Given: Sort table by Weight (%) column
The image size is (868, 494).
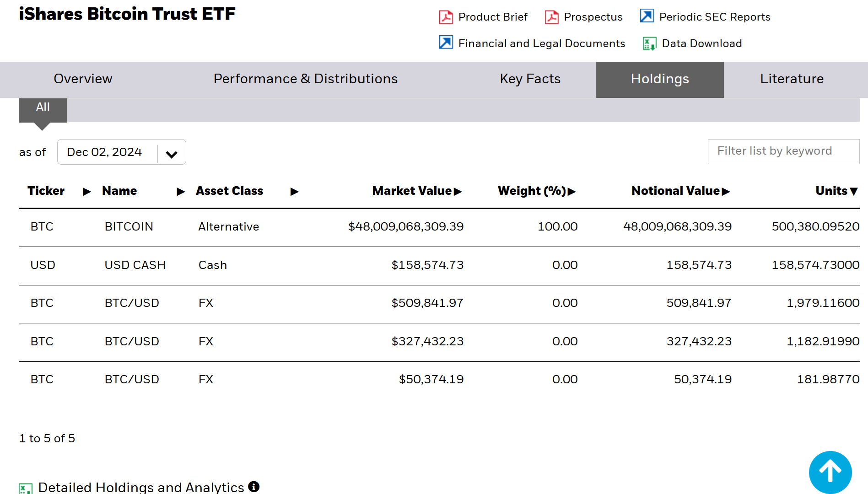Looking at the screenshot, I should (x=536, y=191).
